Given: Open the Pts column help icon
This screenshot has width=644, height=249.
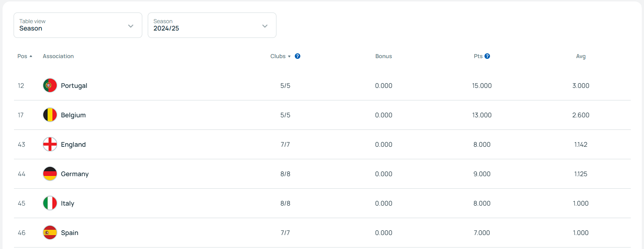Looking at the screenshot, I should (x=487, y=56).
